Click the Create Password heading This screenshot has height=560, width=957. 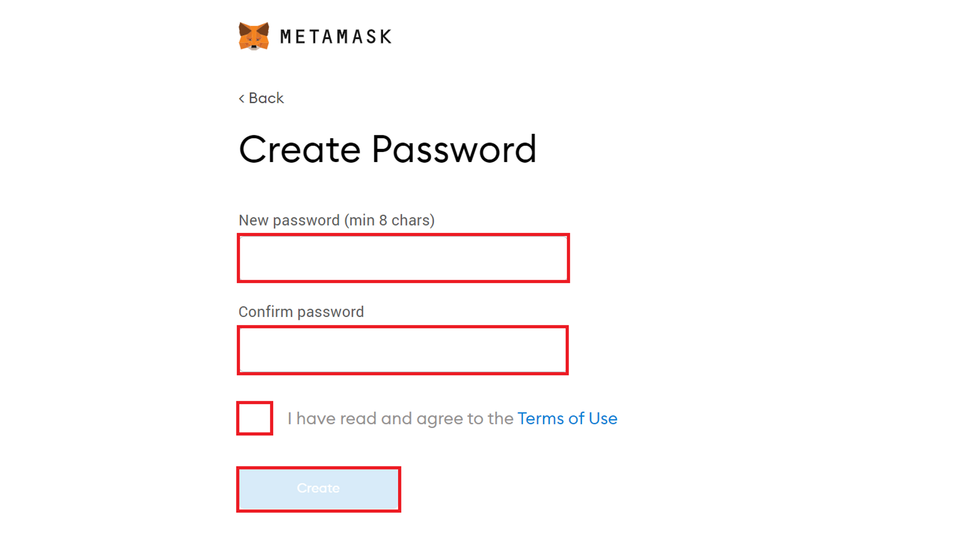coord(388,149)
